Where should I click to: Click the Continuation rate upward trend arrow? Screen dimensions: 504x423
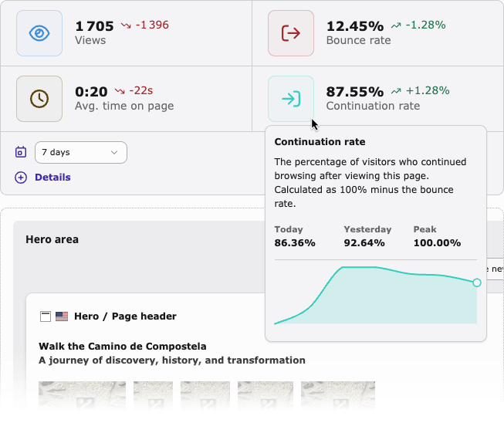(396, 91)
